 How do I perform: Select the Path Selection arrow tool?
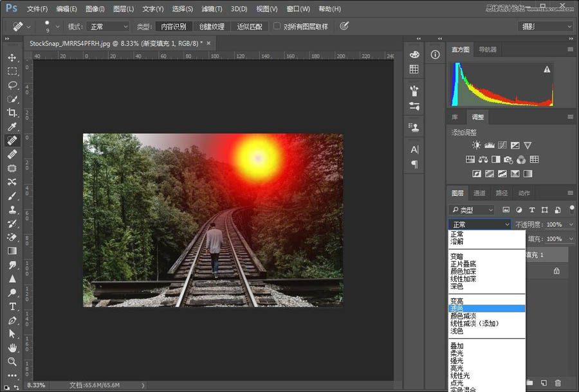pyautogui.click(x=12, y=334)
